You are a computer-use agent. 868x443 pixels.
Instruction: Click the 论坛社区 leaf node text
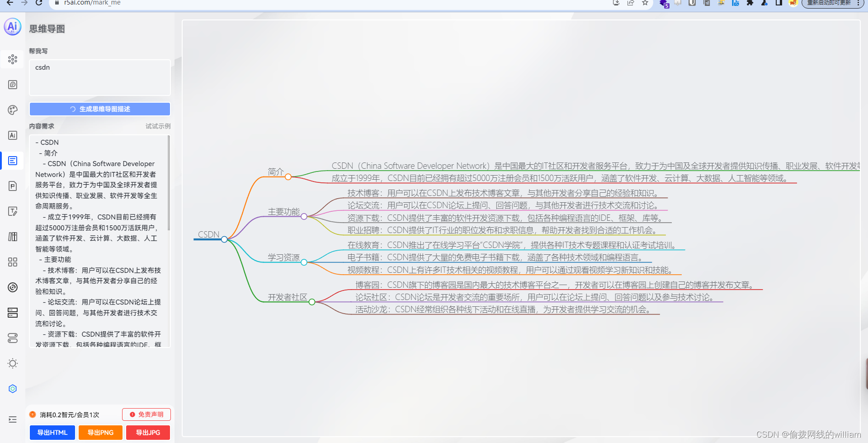[x=536, y=297]
